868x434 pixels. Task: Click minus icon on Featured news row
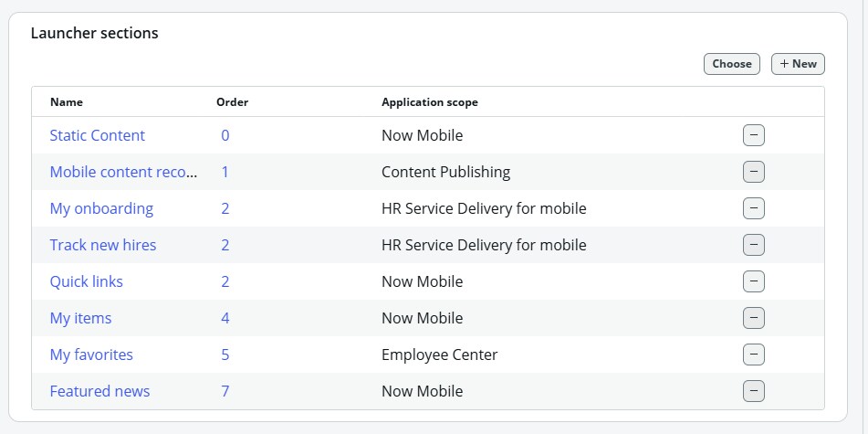753,391
